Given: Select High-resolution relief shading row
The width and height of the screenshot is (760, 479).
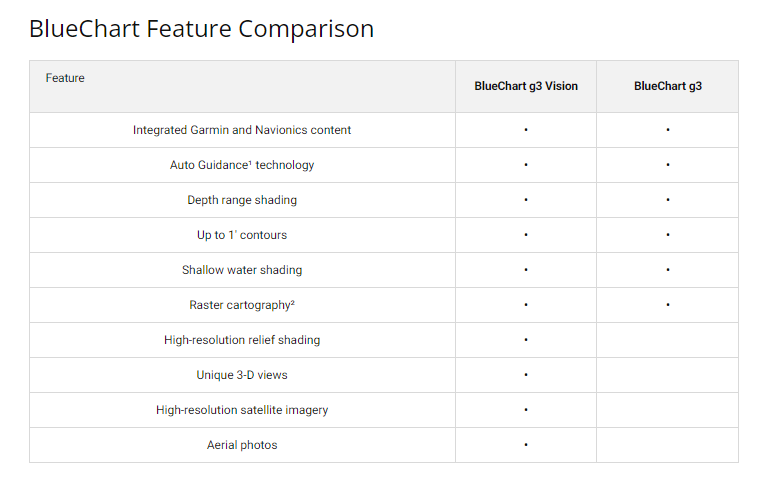Looking at the screenshot, I should 242,340.
